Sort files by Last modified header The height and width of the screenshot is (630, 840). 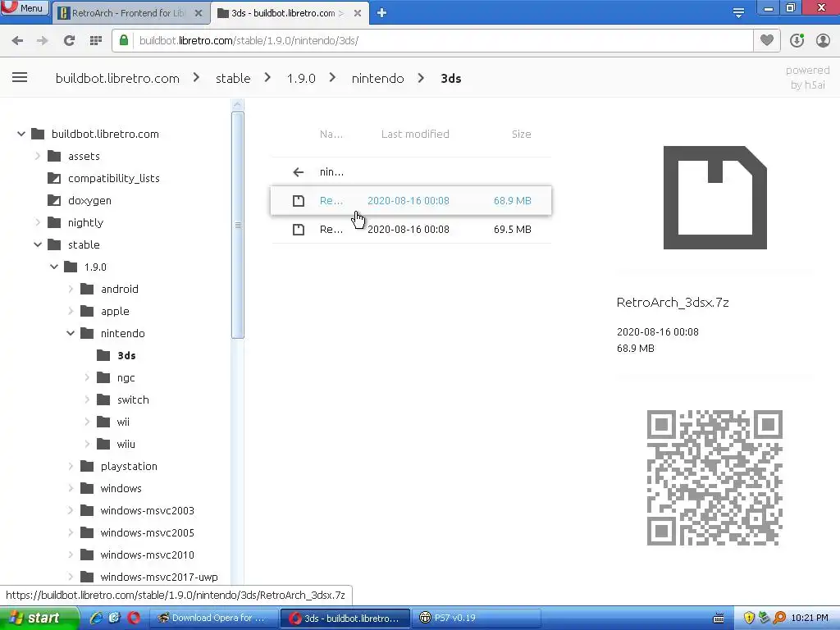click(415, 134)
